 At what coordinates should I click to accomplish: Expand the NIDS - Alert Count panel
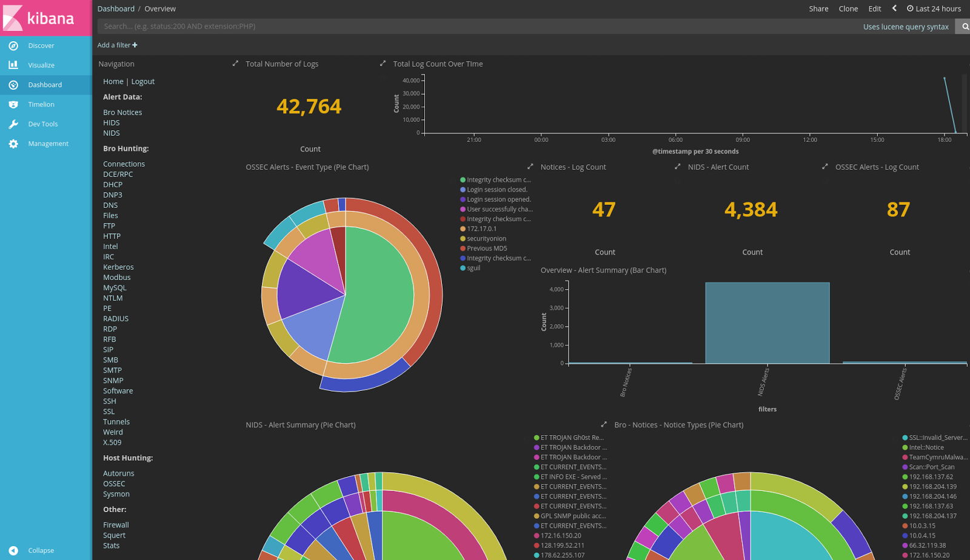(x=677, y=167)
